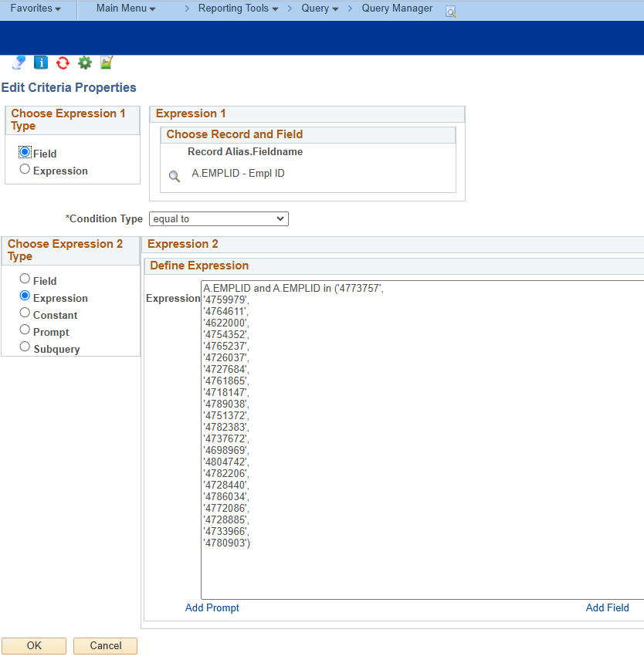Open the Reporting Tools breadcrumb menu
The image size is (644, 670).
pos(238,9)
